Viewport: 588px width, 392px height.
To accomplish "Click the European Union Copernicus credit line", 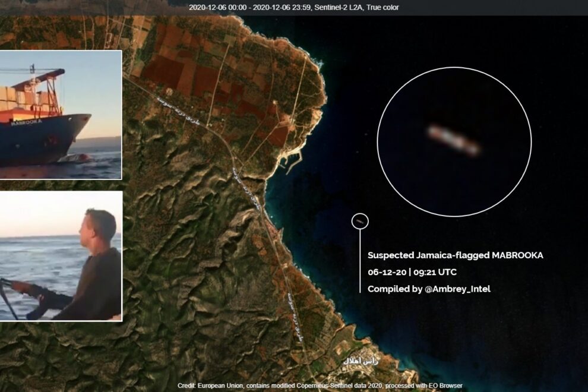I will 320,385.
